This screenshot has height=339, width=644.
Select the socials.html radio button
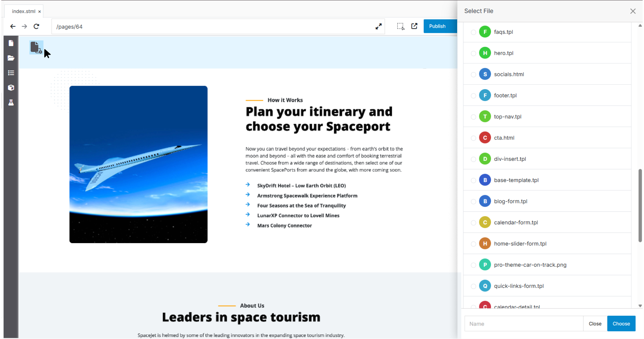(x=473, y=75)
